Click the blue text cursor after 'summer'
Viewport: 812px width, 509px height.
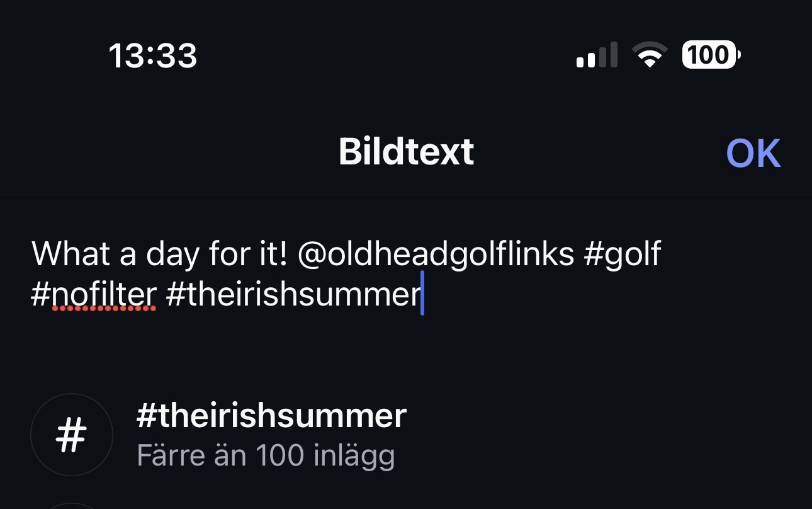(x=422, y=294)
